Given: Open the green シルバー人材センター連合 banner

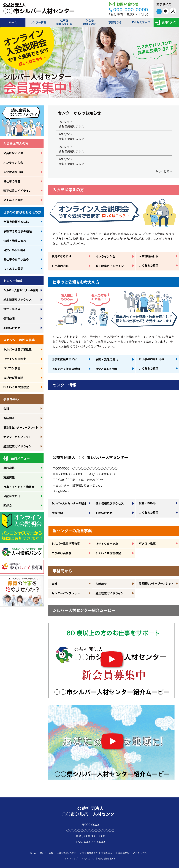Looking at the screenshot, I should [22, 551].
